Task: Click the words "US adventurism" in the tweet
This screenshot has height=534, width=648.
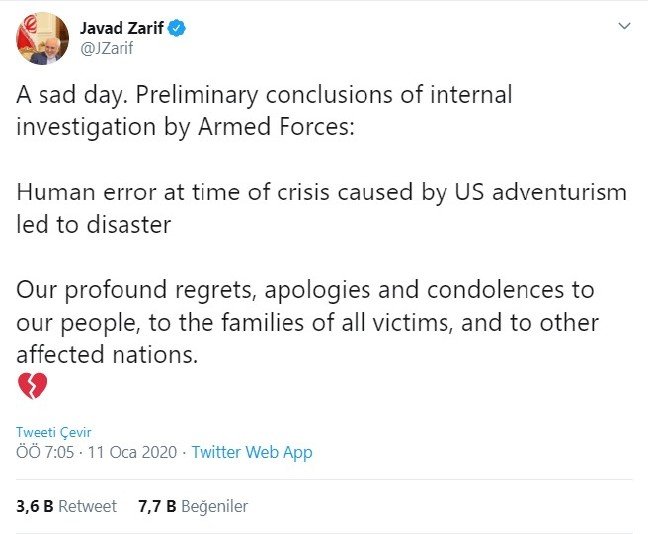Action: [x=541, y=193]
